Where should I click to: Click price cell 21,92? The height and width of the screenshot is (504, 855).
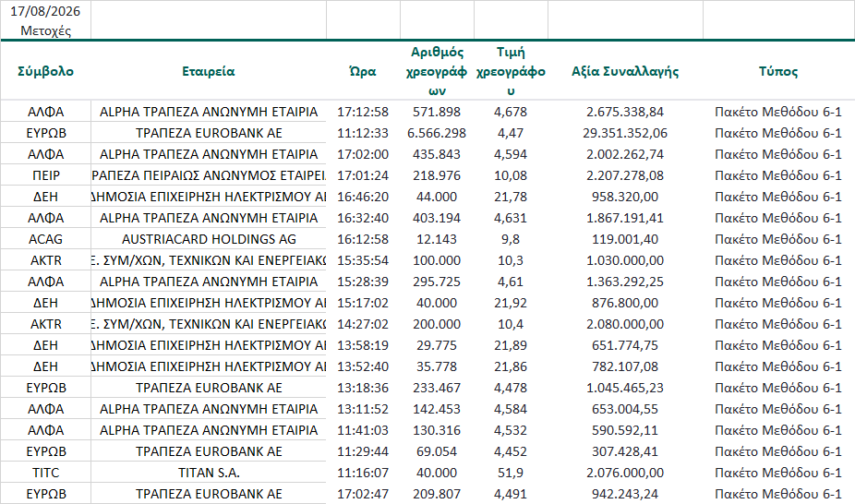[511, 303]
